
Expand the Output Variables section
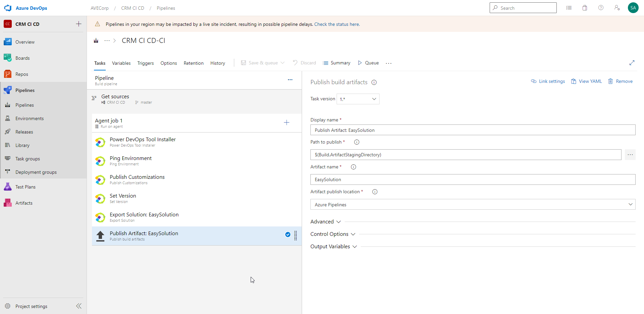(x=334, y=247)
